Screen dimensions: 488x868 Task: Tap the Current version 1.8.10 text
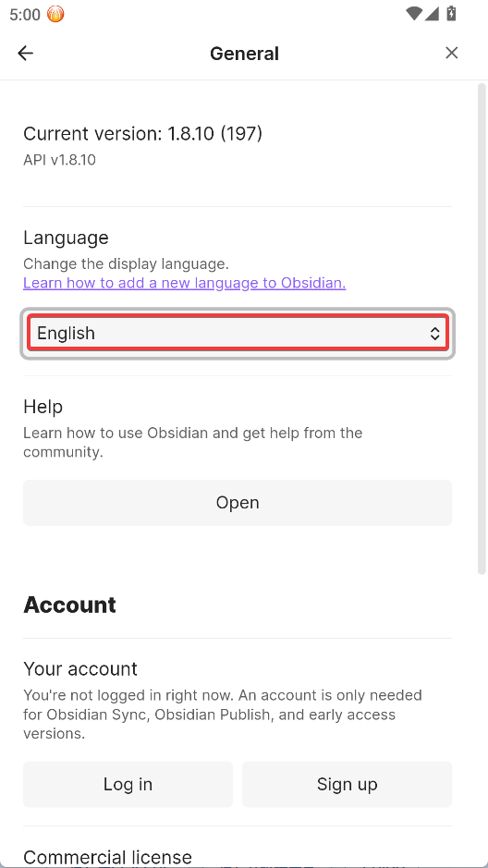click(x=142, y=133)
